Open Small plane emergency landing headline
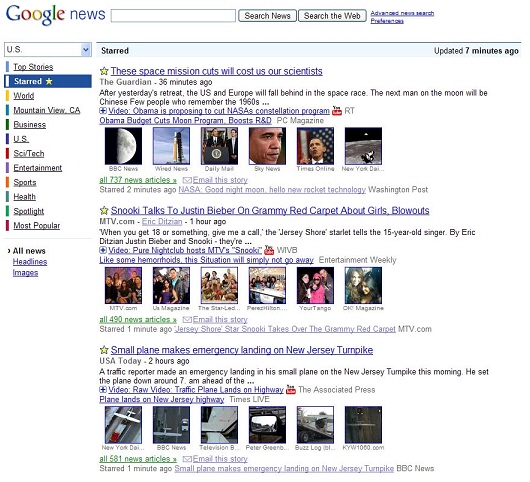The height and width of the screenshot is (482, 530). point(242,350)
